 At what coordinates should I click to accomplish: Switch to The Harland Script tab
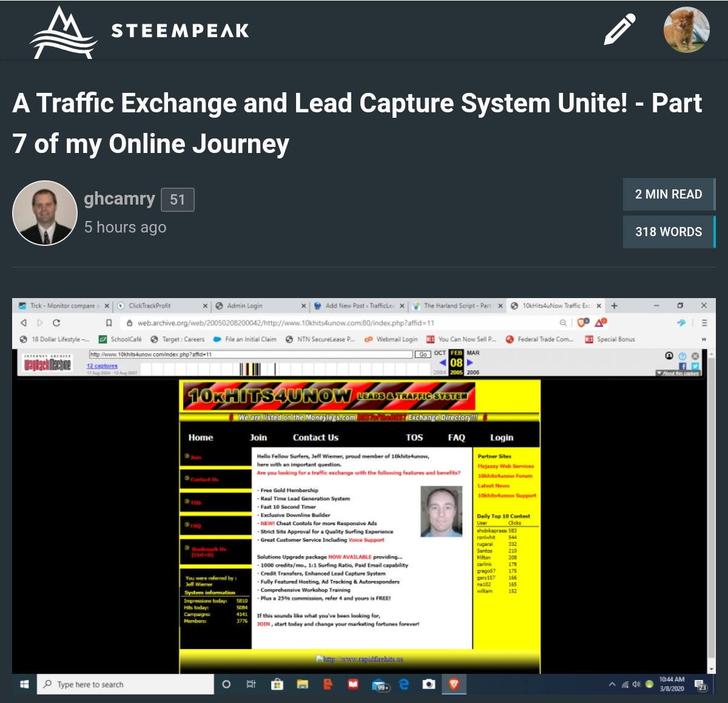(x=456, y=306)
